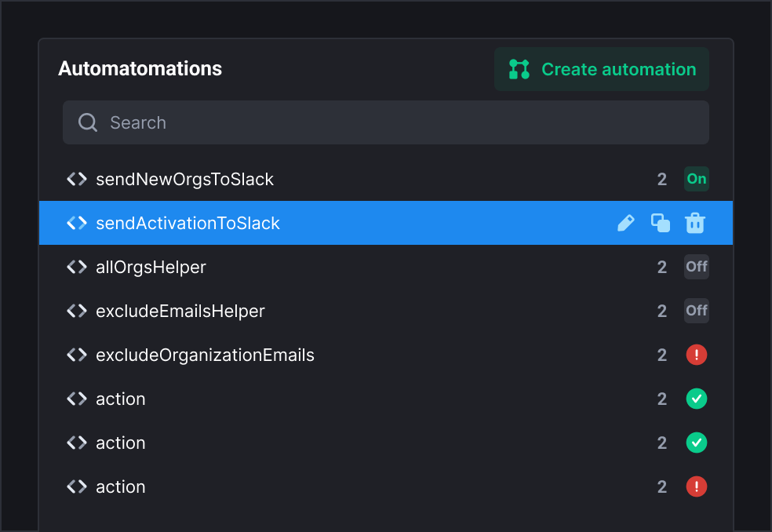The image size is (772, 532).
Task: Click the code icon next to sendNewOrgsToSlack
Action: pos(76,179)
